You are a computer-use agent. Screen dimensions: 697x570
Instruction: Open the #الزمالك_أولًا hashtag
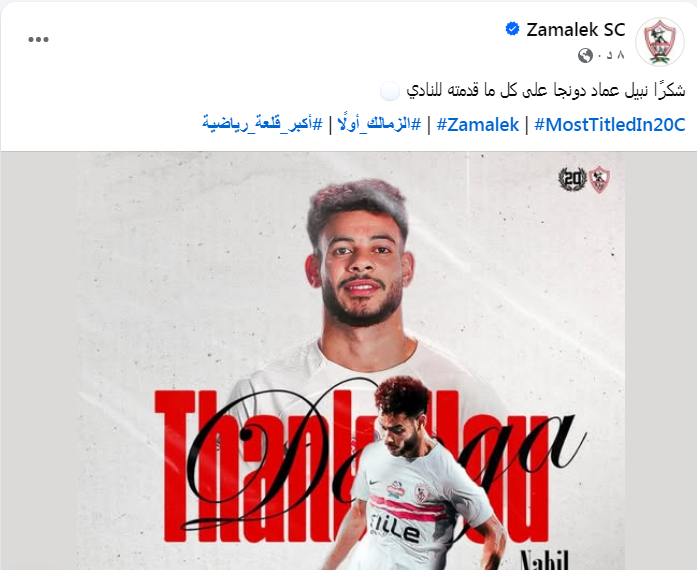click(x=379, y=124)
